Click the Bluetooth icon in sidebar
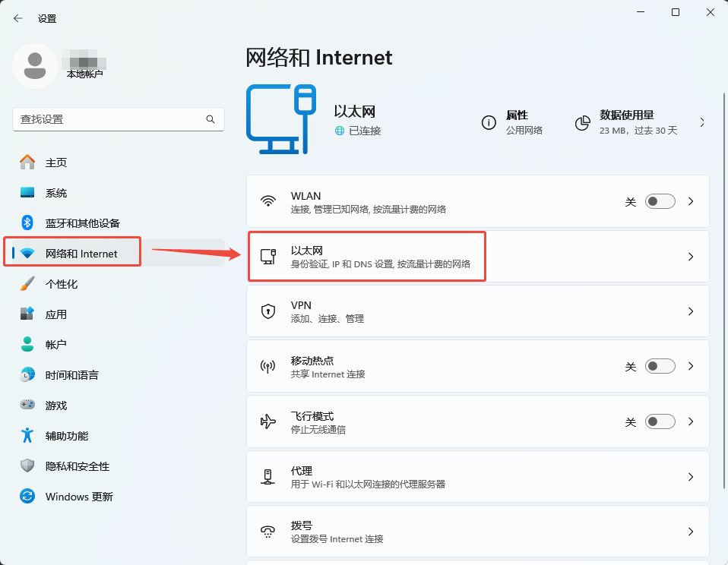The width and height of the screenshot is (728, 565). pos(27,223)
